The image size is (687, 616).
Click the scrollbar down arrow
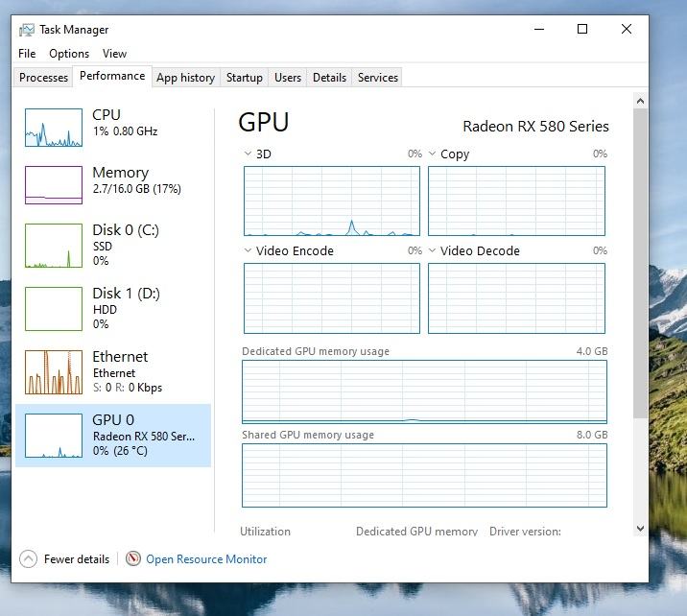coord(640,529)
